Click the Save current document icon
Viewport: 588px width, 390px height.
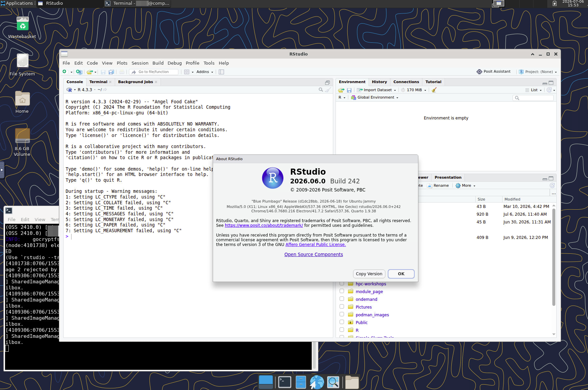point(103,72)
